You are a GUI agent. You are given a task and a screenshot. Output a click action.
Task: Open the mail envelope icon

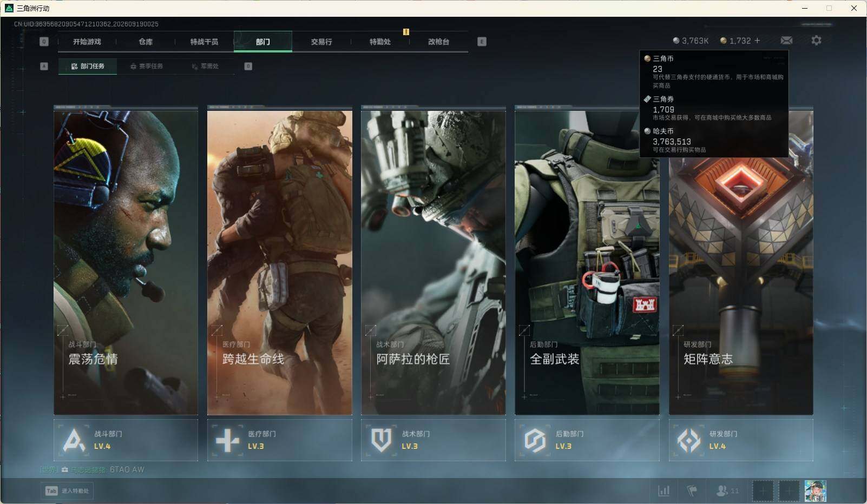click(x=786, y=41)
